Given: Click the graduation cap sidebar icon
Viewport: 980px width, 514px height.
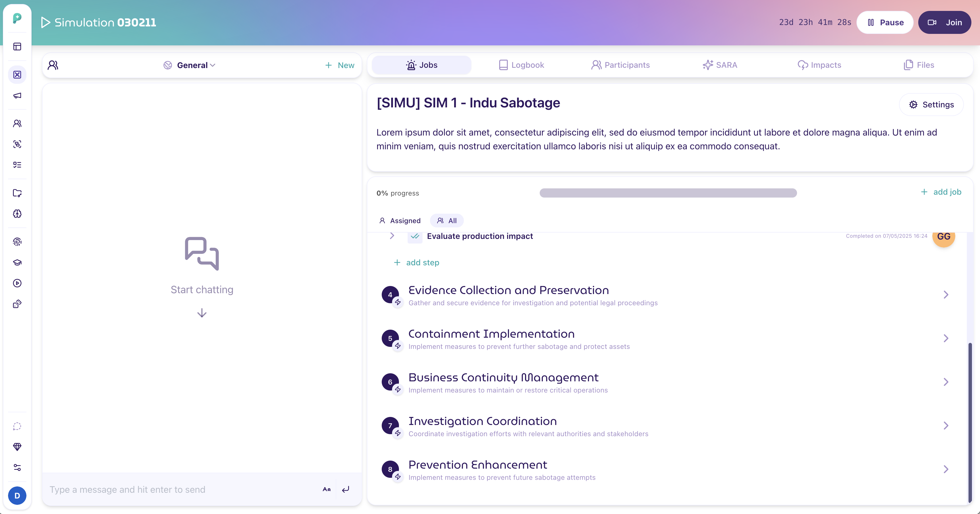Looking at the screenshot, I should [17, 262].
